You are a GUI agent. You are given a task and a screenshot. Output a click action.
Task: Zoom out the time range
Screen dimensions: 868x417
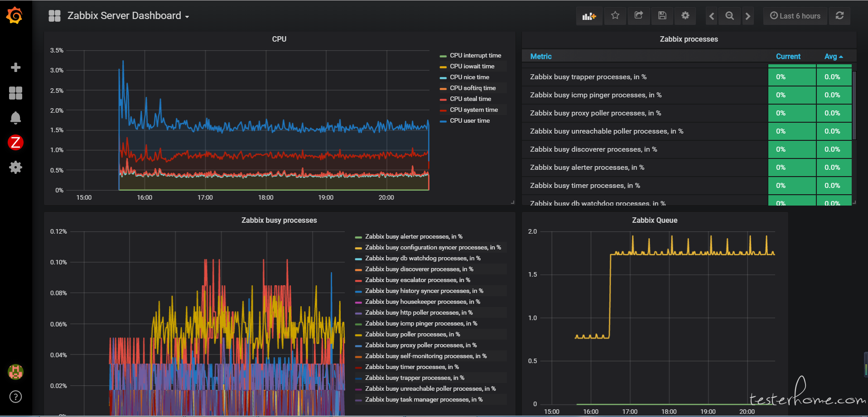tap(729, 16)
